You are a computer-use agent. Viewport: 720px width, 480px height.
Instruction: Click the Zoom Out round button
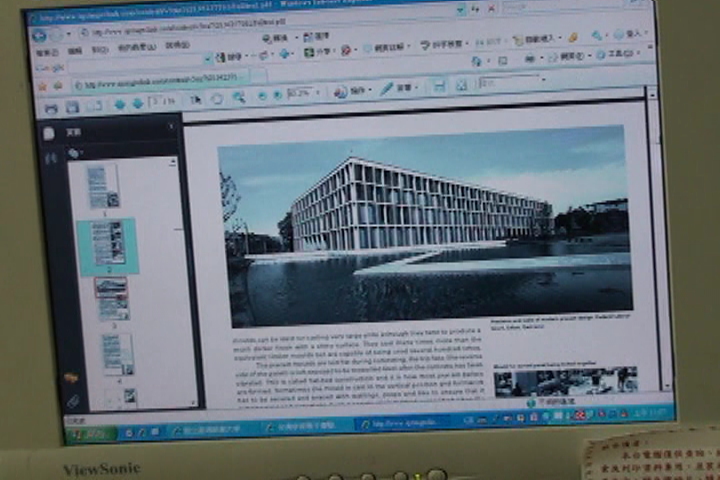(262, 96)
